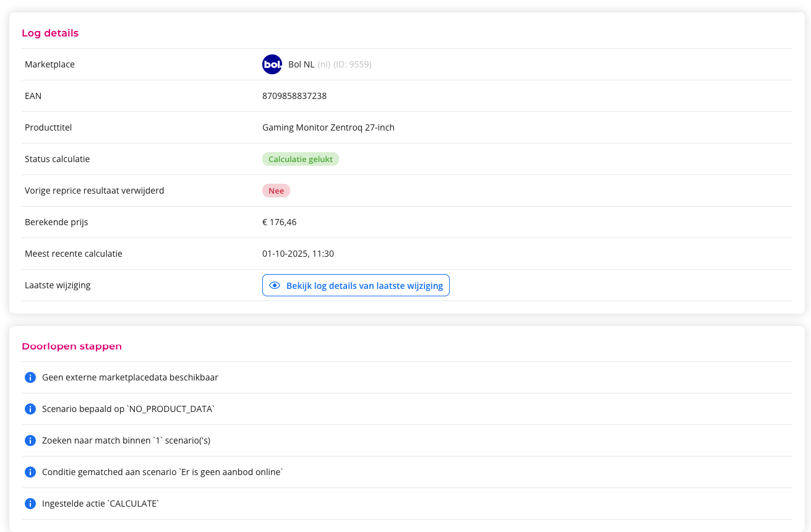
Task: Click the 'Bol NL' marketplace name
Action: [x=301, y=64]
